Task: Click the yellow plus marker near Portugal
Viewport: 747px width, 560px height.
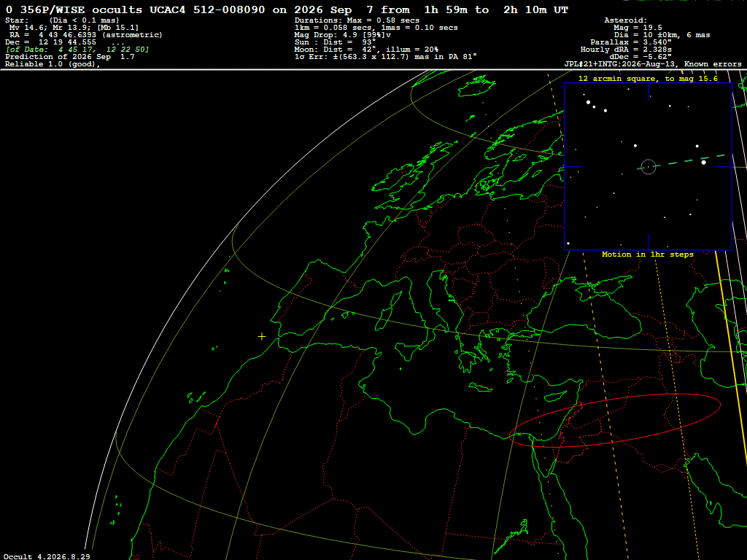Action: tap(262, 337)
